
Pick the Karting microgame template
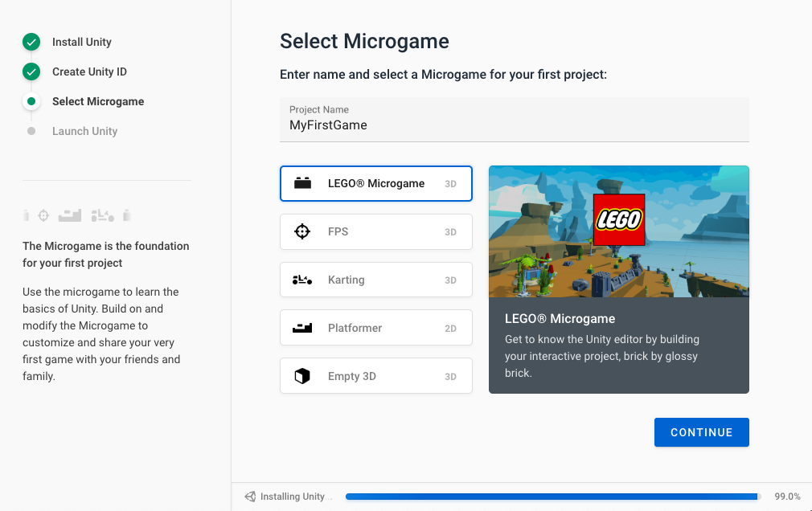click(x=375, y=280)
